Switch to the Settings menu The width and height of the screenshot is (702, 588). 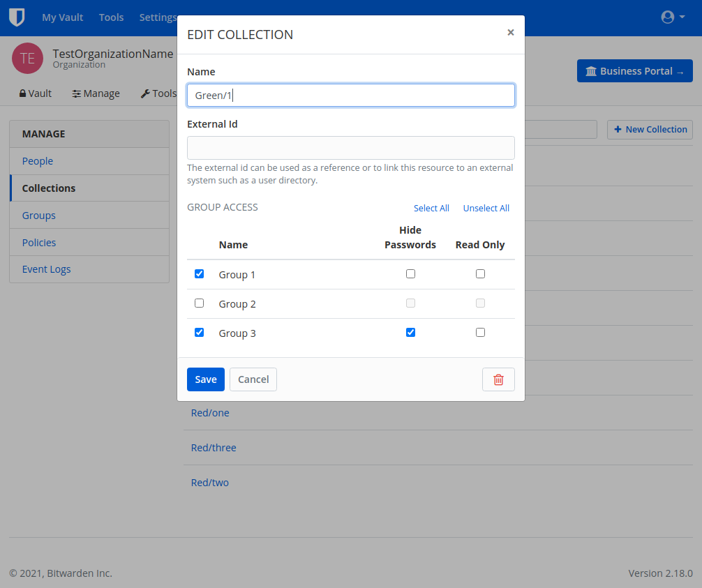point(158,17)
